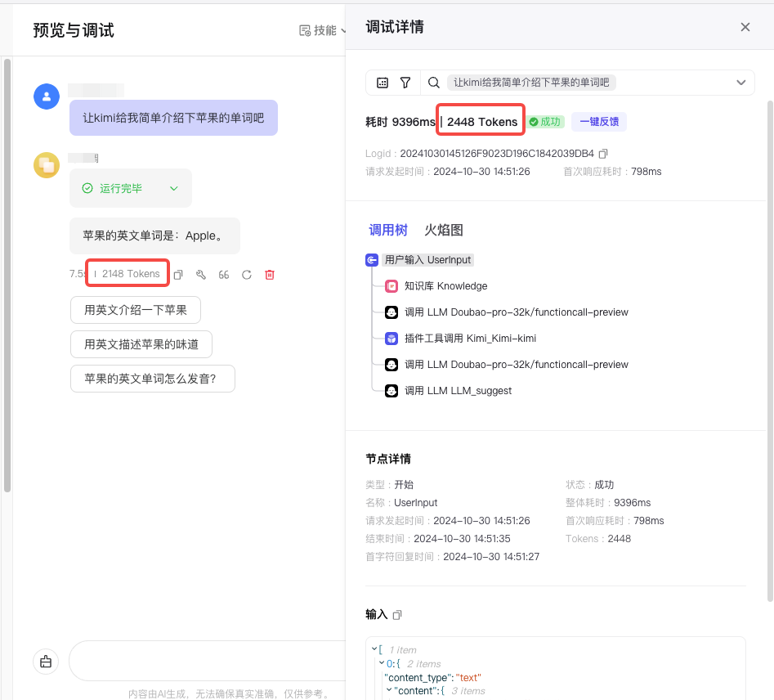The width and height of the screenshot is (774, 700).
Task: Click the debug panel vertical scrollbar
Action: 770,351
